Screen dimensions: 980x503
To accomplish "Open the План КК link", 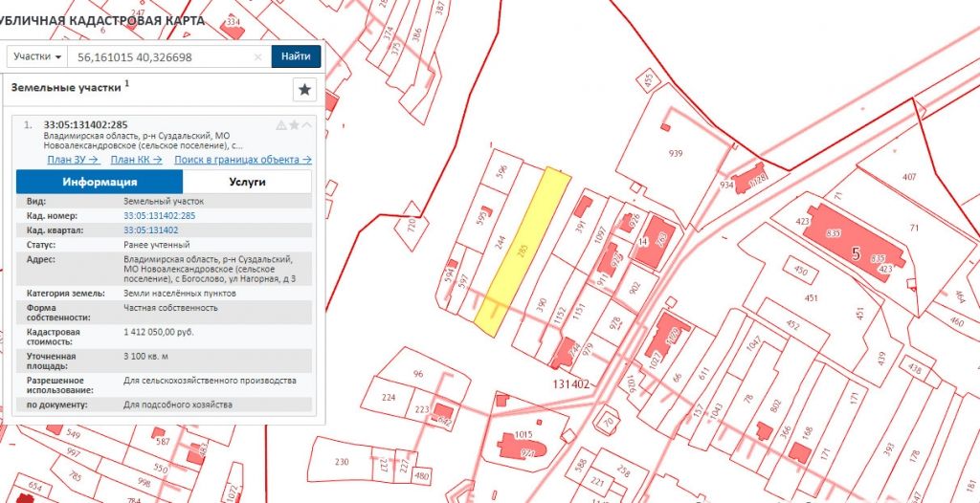I will click(x=137, y=160).
